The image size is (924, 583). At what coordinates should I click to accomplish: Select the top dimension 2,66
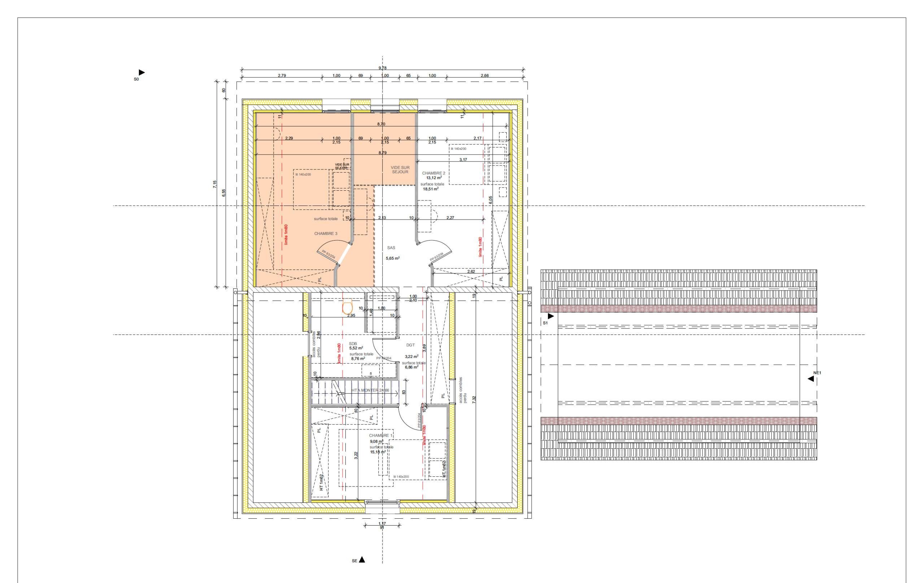pos(485,75)
